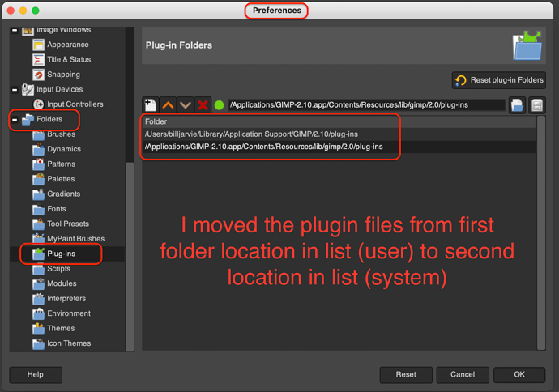The height and width of the screenshot is (392, 559).
Task: Select Input Devices in the tree
Action: [59, 89]
